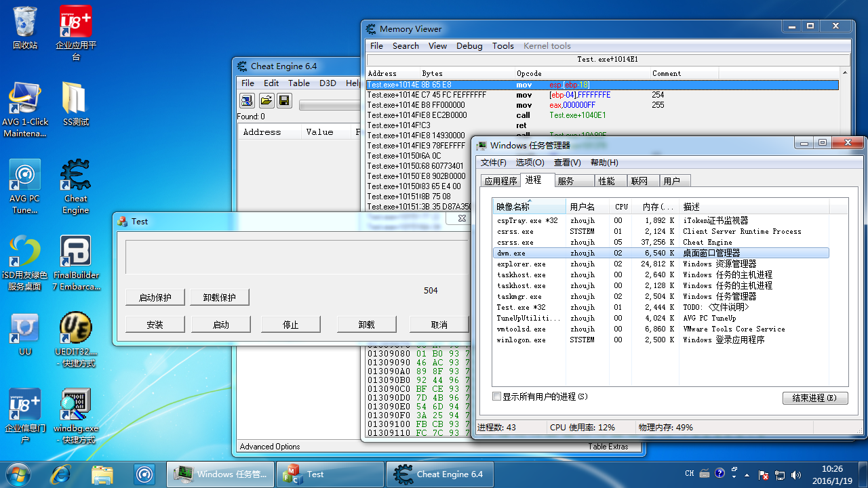Toggle 显示所有用户的进程 checkbox in Task Manager
Image resolution: width=868 pixels, height=488 pixels.
coord(497,396)
